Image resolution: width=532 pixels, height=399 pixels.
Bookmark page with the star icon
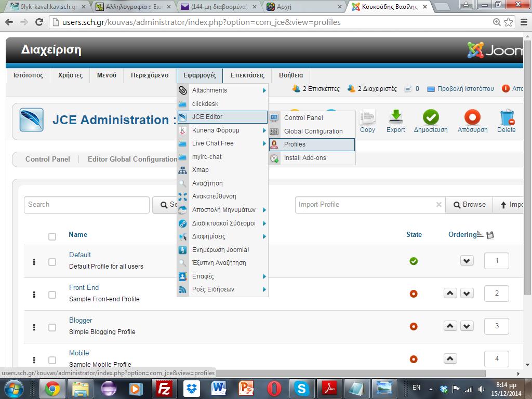[x=508, y=22]
